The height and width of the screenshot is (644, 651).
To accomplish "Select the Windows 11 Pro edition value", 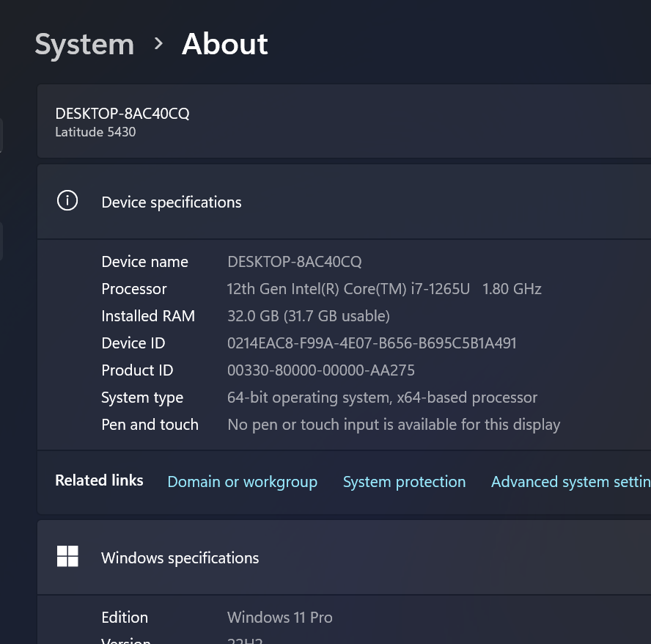I will coord(280,618).
